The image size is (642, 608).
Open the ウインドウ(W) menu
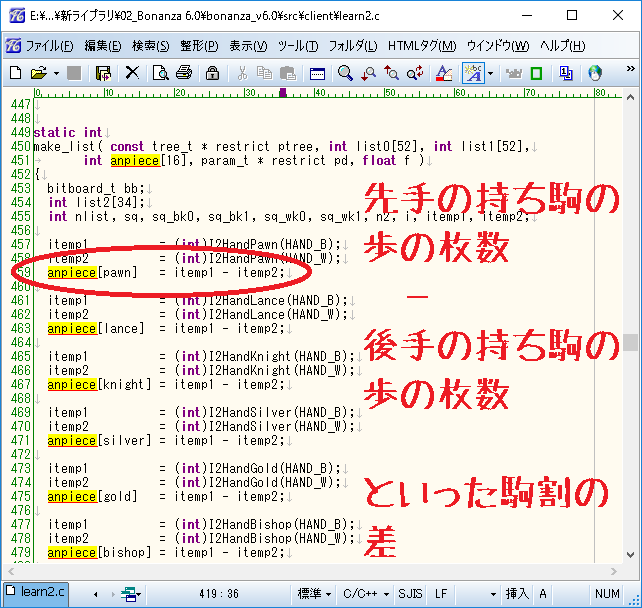(x=498, y=46)
